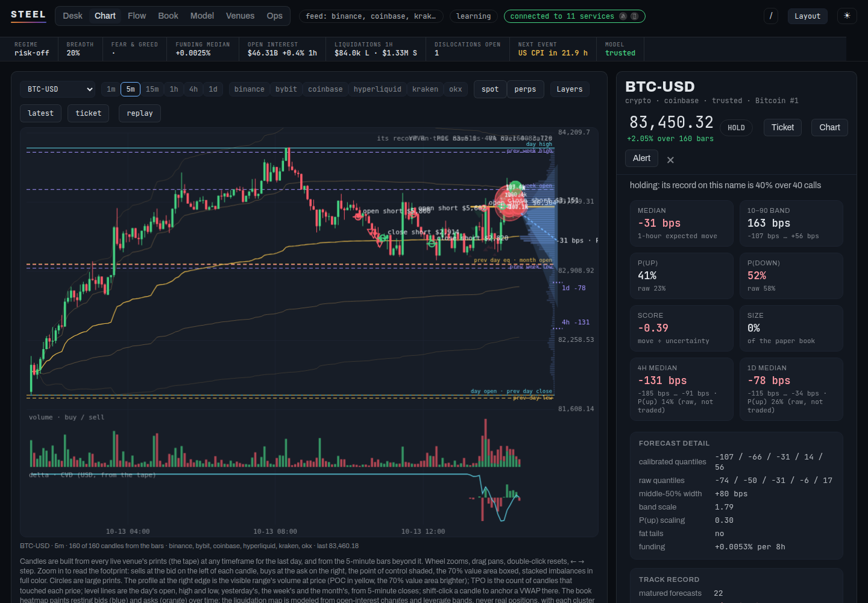Click the left round icon in the connected services pill
Screen dimensions: 868x603
(623, 16)
